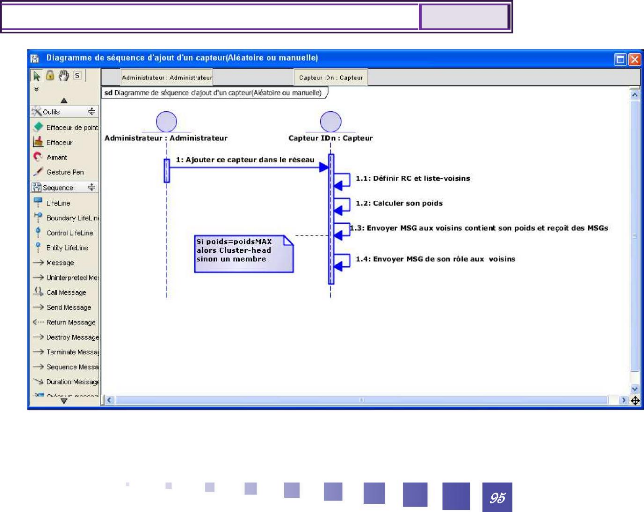Expand the toolbar overflow chevron
The width and height of the screenshot is (644, 512).
(36, 89)
